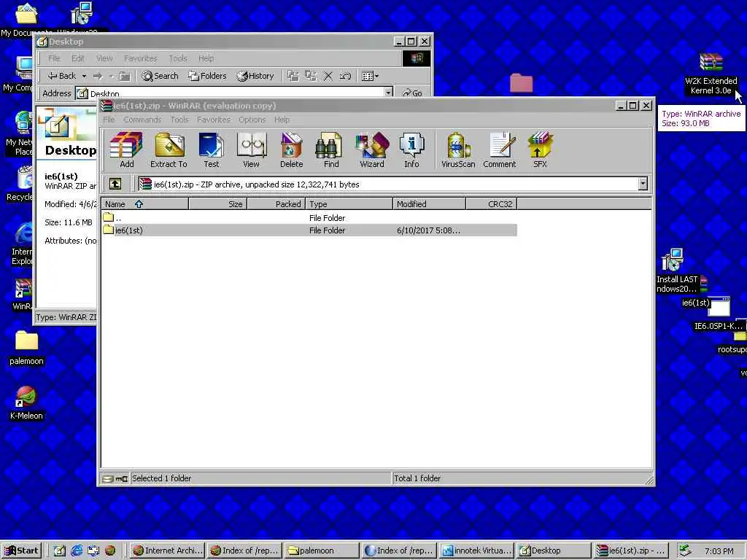The width and height of the screenshot is (747, 560).
Task: Click Folders in the Desktop window toolbar
Action: point(206,76)
